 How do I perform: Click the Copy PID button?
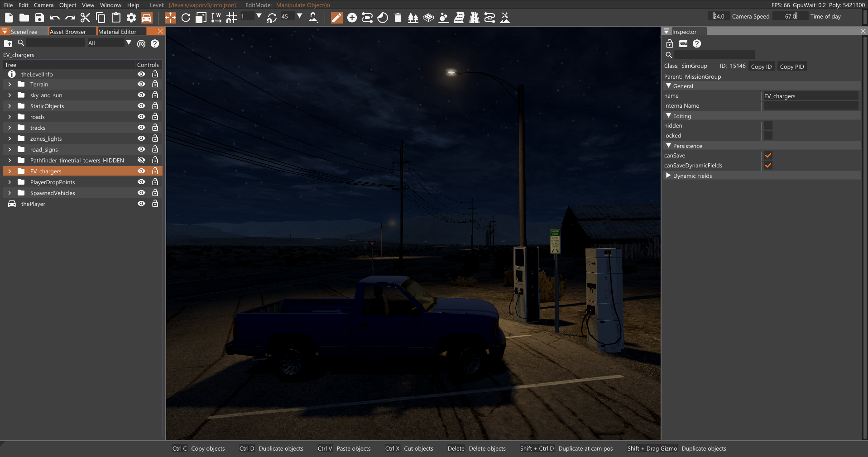point(792,67)
